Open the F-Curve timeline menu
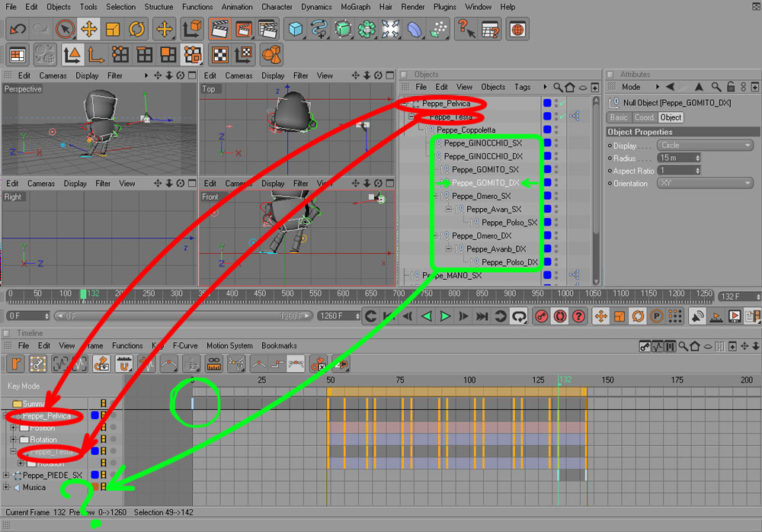This screenshot has width=762, height=532. (x=184, y=346)
